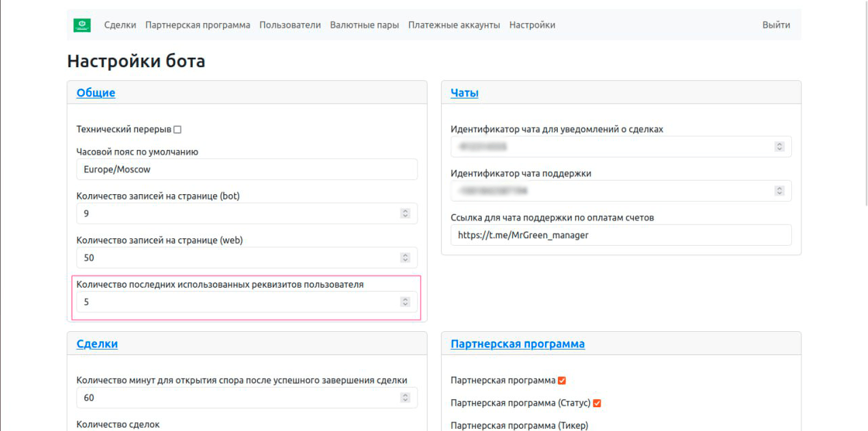Toggle the Технический перерыв checkbox
The width and height of the screenshot is (868, 431).
pyautogui.click(x=178, y=130)
